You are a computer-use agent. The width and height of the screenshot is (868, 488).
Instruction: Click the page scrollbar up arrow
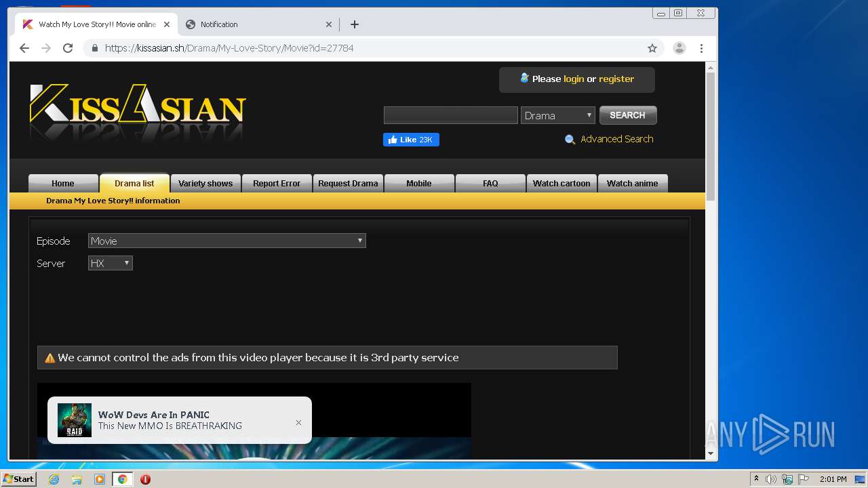711,68
